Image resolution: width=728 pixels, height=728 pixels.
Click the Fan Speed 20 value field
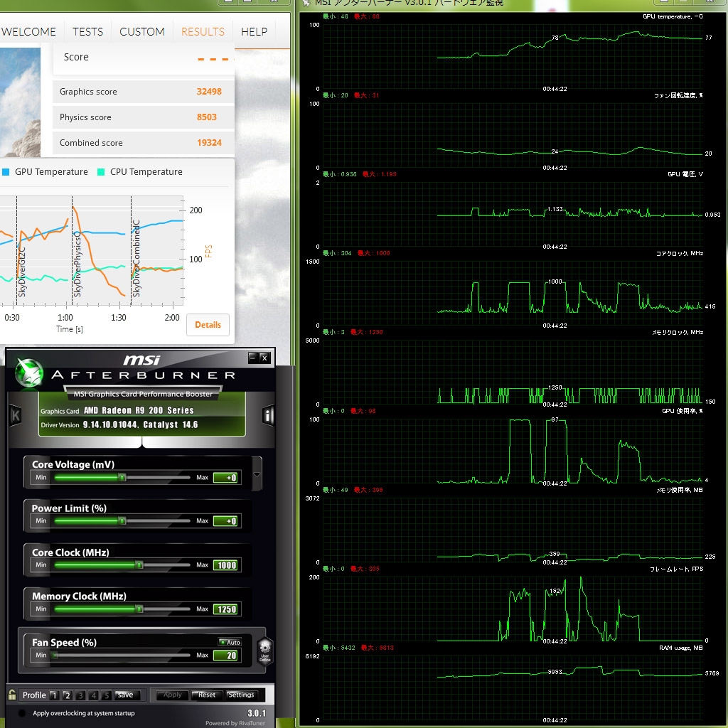pyautogui.click(x=226, y=655)
